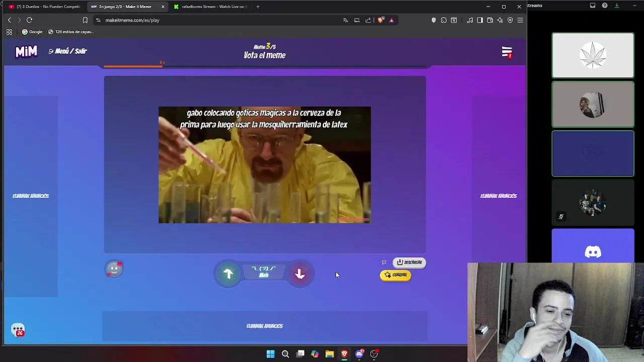The width and height of the screenshot is (644, 362).
Task: Open Windows Start menu
Action: (x=270, y=354)
